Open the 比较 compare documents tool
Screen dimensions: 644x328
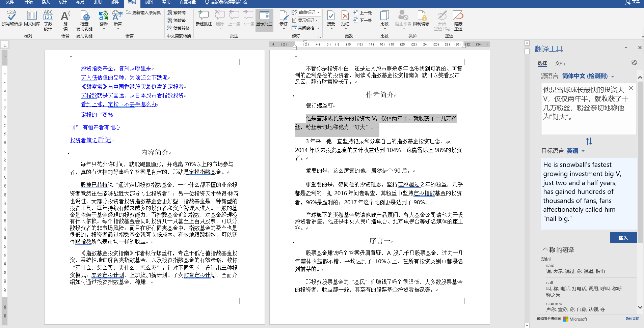384,20
